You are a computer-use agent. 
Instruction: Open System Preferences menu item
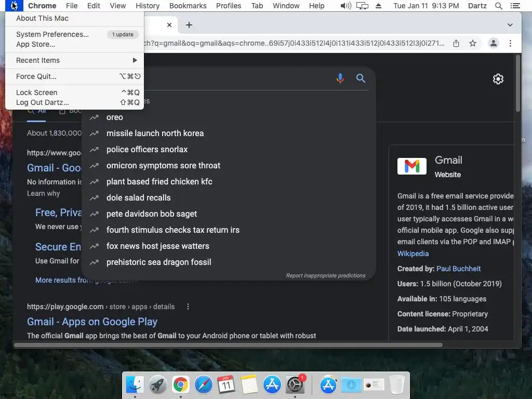point(74,34)
